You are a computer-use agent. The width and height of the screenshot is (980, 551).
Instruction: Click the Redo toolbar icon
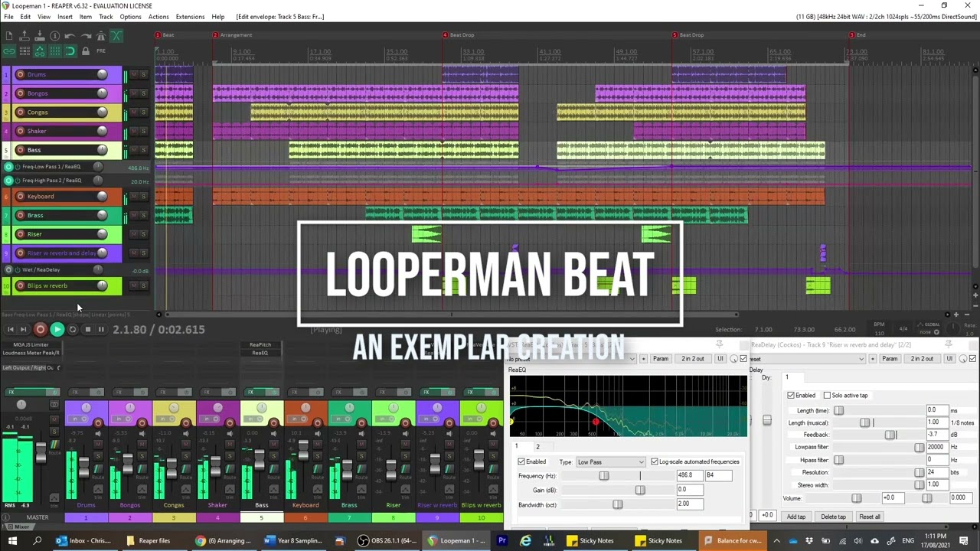tap(86, 36)
